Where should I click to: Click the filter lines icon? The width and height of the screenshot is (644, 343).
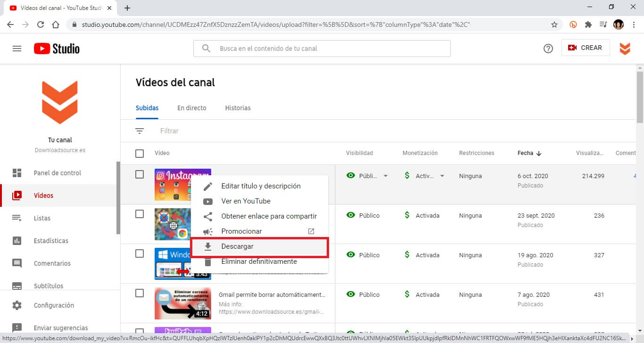[140, 131]
